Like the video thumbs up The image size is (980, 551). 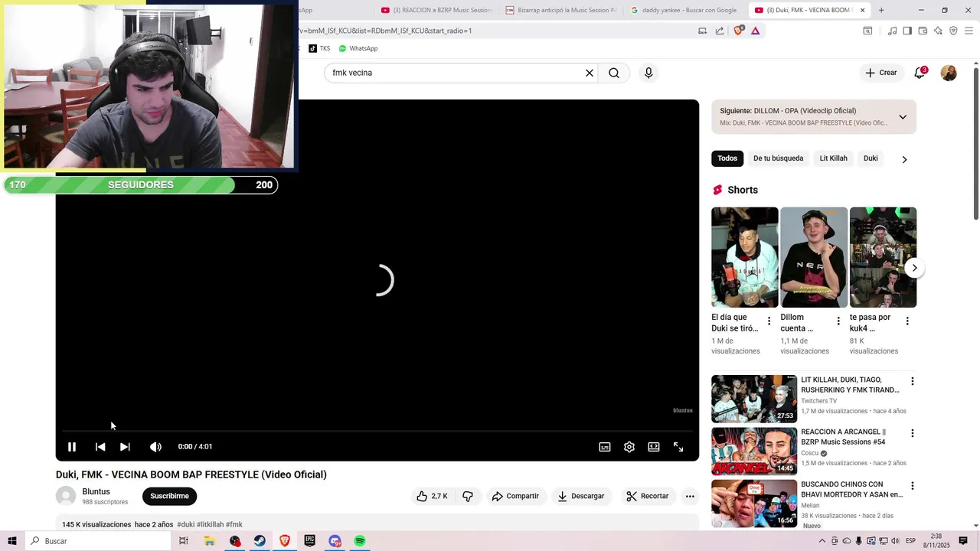(433, 496)
